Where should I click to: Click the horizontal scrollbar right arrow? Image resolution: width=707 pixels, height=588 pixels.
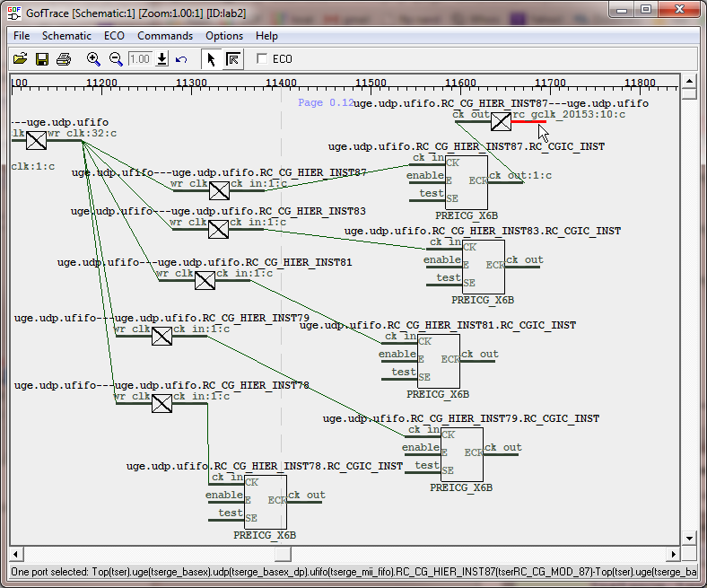click(675, 553)
